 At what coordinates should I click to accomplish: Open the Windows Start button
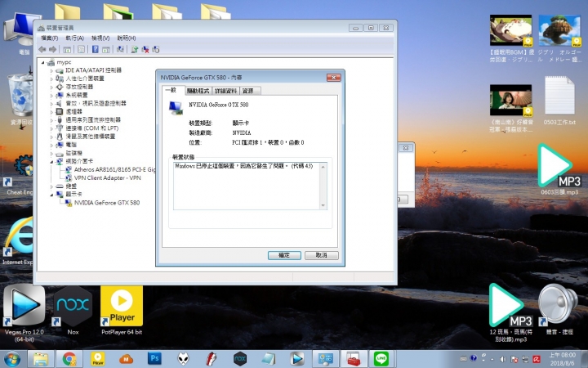13,359
